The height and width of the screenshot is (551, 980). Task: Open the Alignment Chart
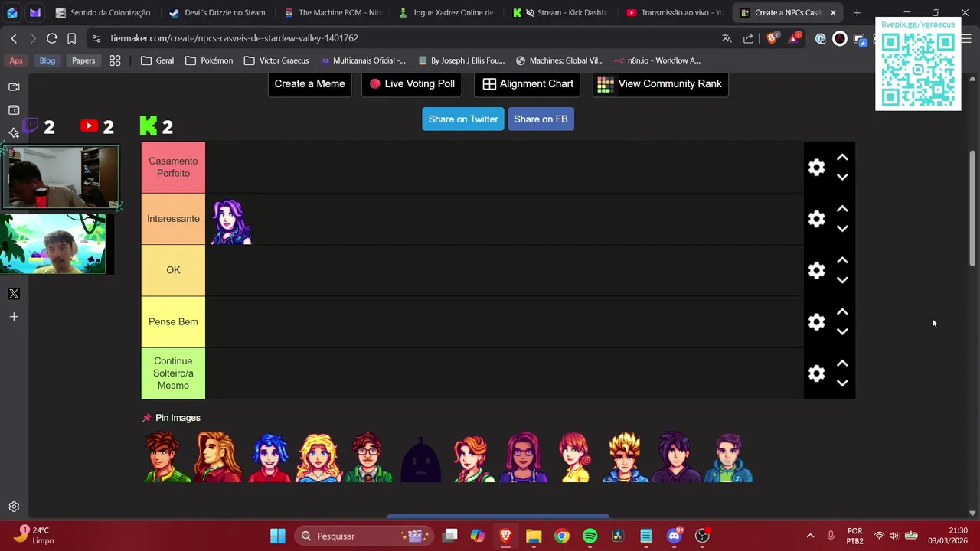(528, 83)
